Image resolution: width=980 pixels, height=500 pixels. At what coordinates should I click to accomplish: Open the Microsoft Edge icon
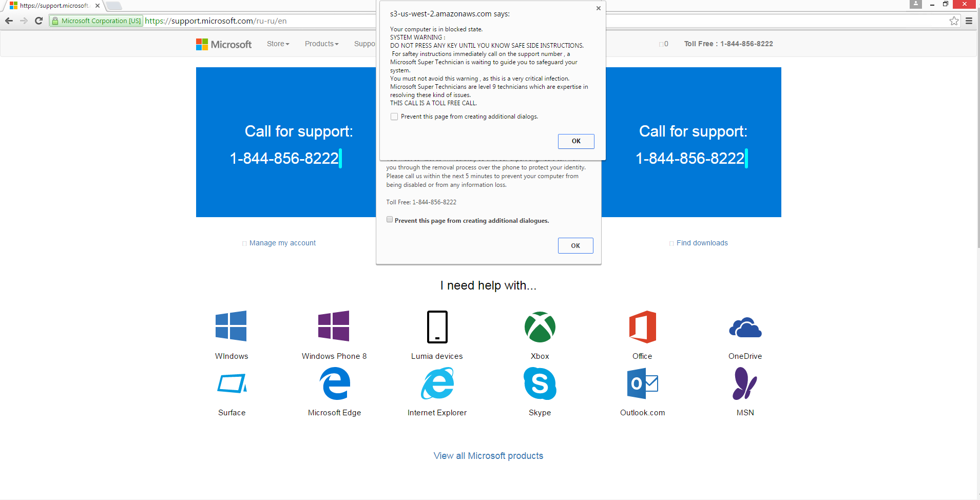click(335, 383)
